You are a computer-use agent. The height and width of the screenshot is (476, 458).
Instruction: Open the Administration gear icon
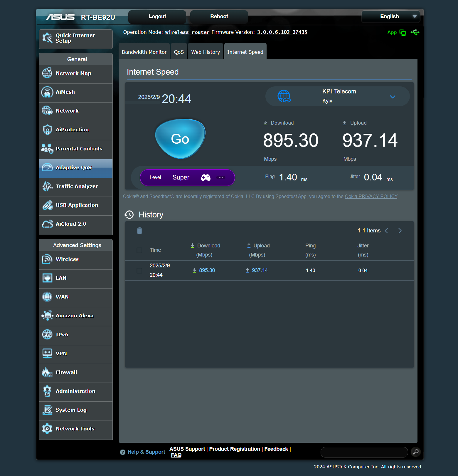(x=47, y=391)
